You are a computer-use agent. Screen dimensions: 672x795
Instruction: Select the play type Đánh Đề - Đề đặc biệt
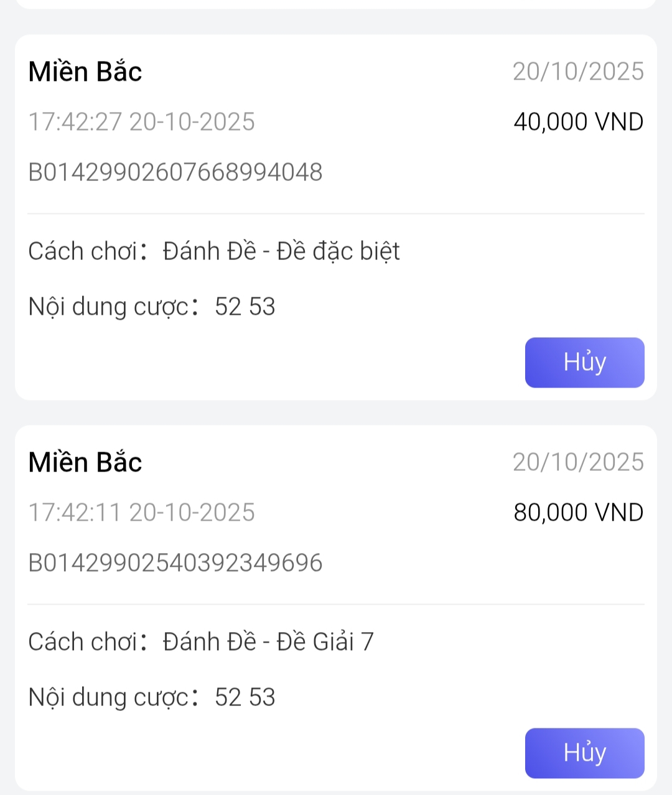[x=281, y=251]
